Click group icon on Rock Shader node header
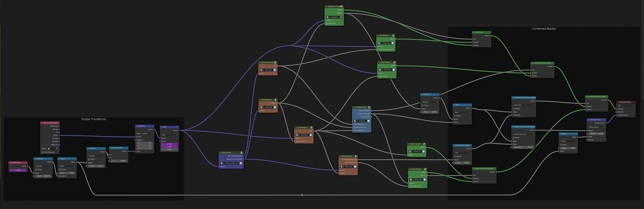 (x=393, y=36)
